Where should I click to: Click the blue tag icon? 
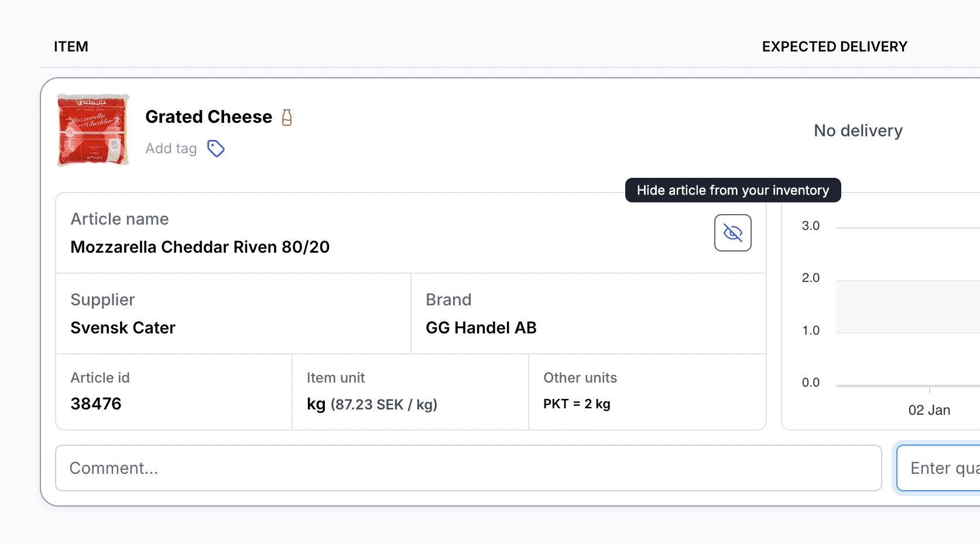216,149
